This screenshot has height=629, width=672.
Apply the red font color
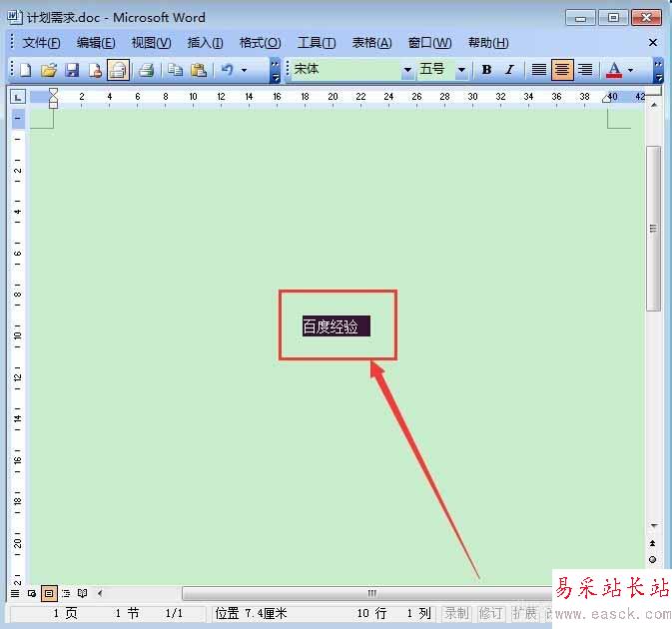click(x=614, y=70)
